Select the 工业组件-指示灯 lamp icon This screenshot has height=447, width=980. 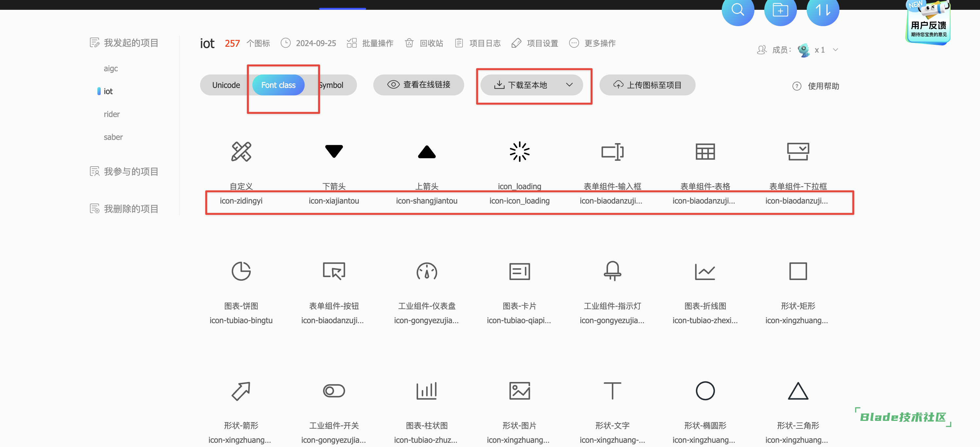coord(613,271)
